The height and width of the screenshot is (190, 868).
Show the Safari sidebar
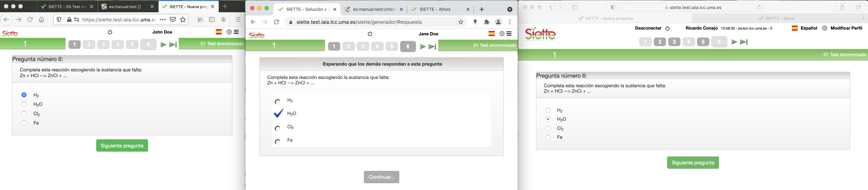(x=575, y=7)
